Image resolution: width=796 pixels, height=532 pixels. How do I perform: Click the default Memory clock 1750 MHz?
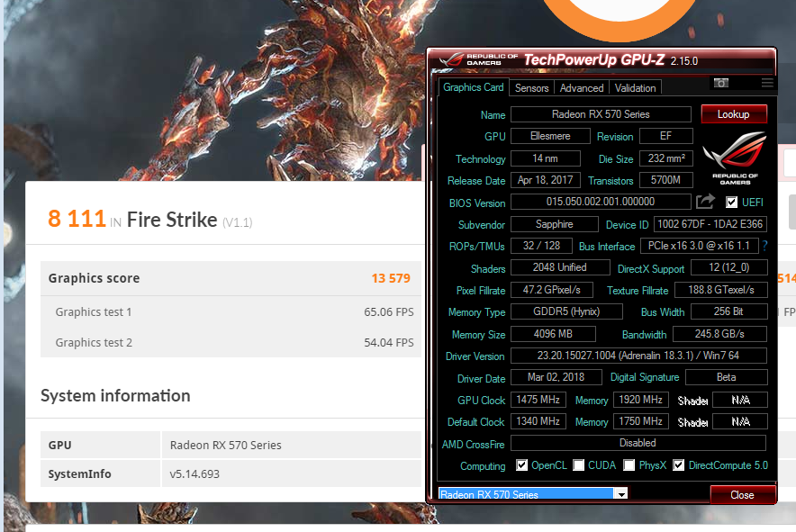click(x=640, y=421)
